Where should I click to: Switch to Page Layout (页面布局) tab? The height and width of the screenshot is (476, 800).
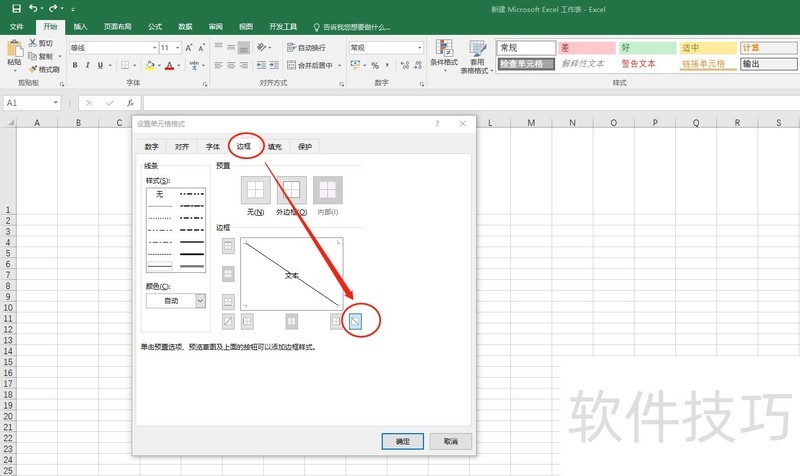click(x=118, y=27)
